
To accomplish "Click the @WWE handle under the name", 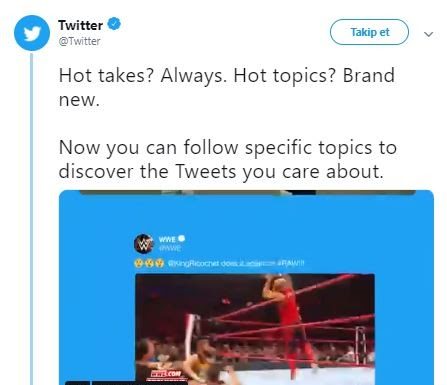I will pyautogui.click(x=170, y=248).
